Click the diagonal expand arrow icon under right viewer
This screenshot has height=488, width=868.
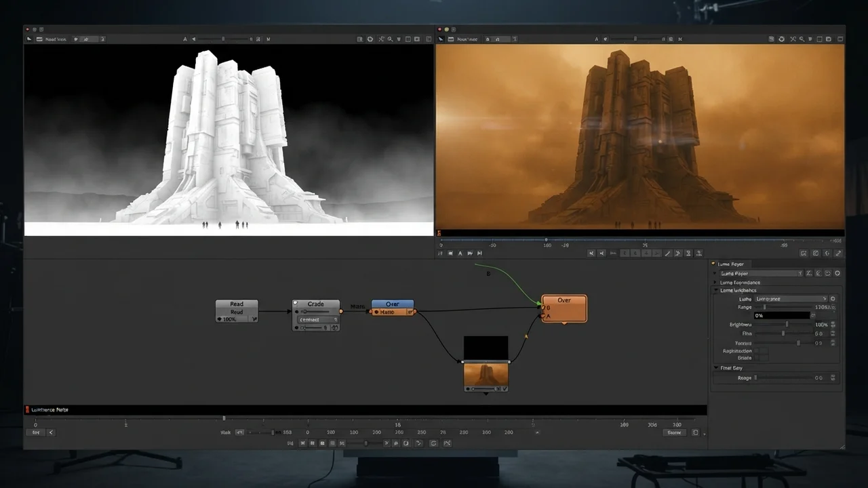point(838,253)
